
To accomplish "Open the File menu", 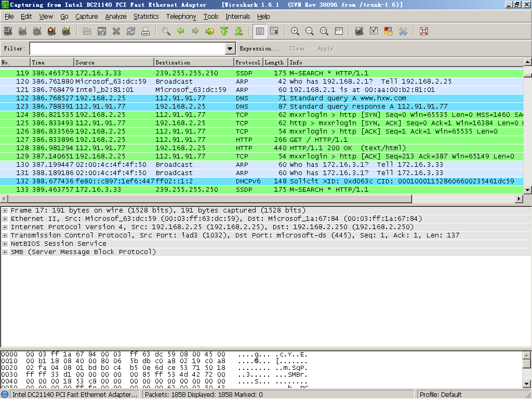I will coord(9,16).
